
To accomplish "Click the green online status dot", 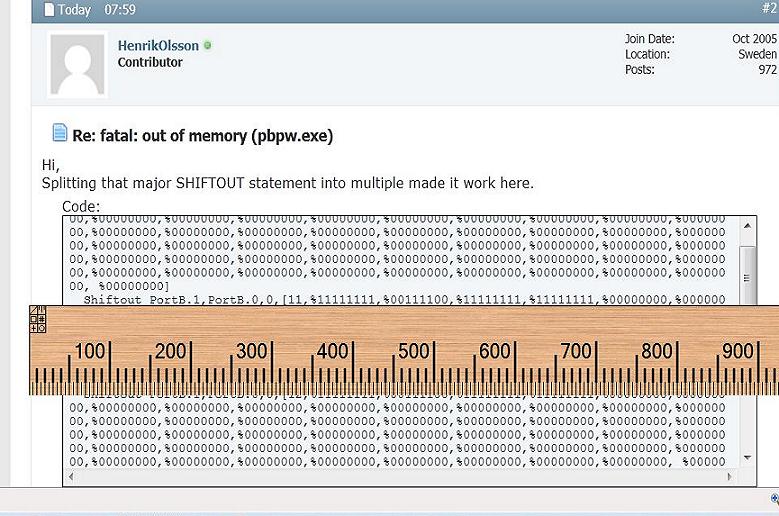I will click(207, 46).
